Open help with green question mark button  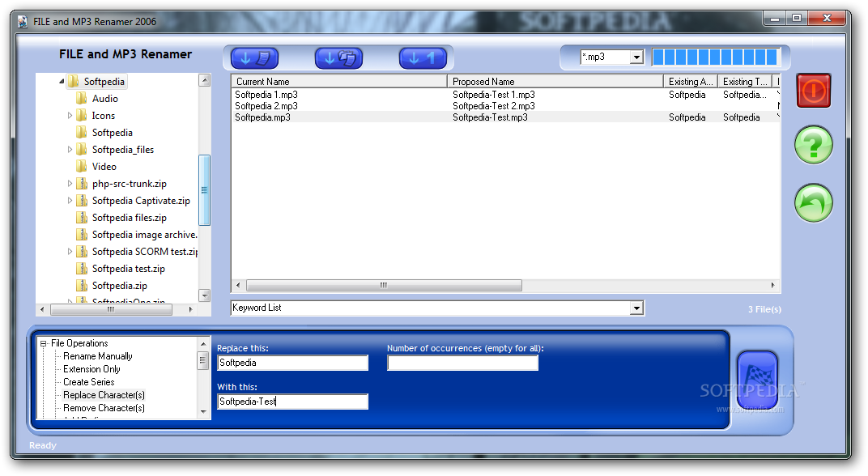click(814, 145)
